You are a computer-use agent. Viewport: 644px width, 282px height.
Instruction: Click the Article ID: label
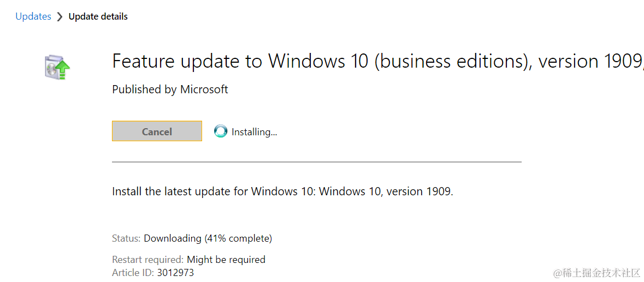pyautogui.click(x=133, y=273)
